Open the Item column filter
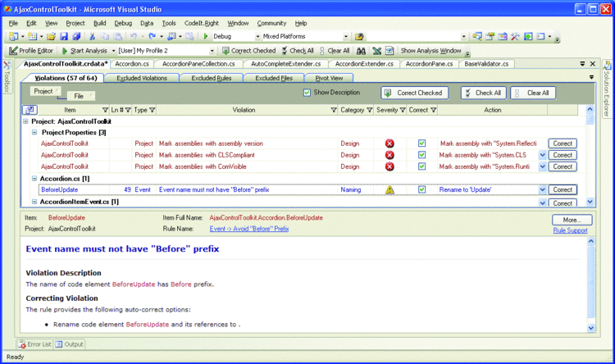This screenshot has height=364, width=615. pyautogui.click(x=105, y=110)
